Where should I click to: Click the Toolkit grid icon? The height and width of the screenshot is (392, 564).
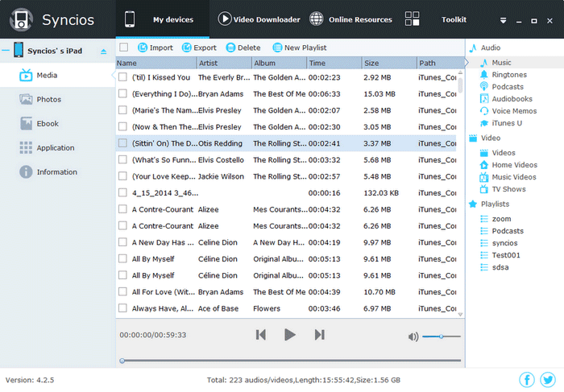click(x=412, y=19)
